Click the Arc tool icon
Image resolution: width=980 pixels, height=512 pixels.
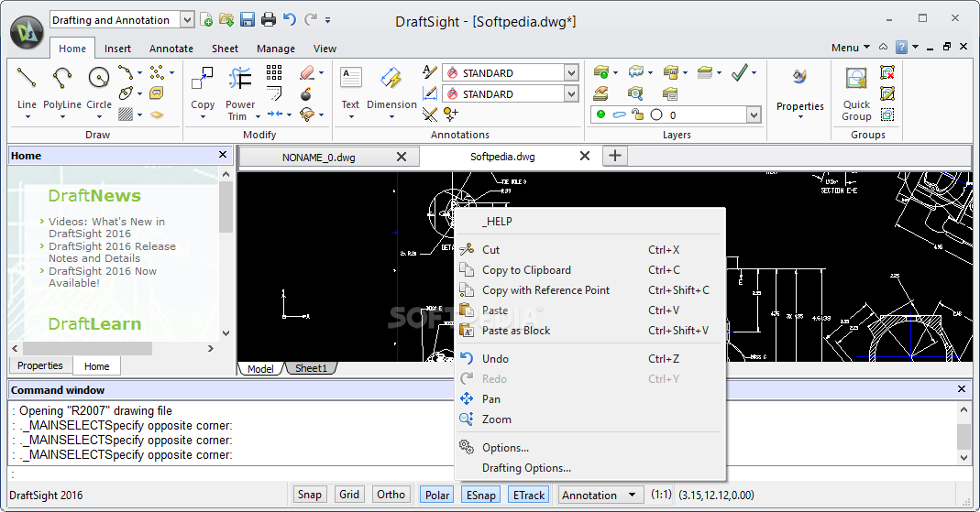pos(126,72)
